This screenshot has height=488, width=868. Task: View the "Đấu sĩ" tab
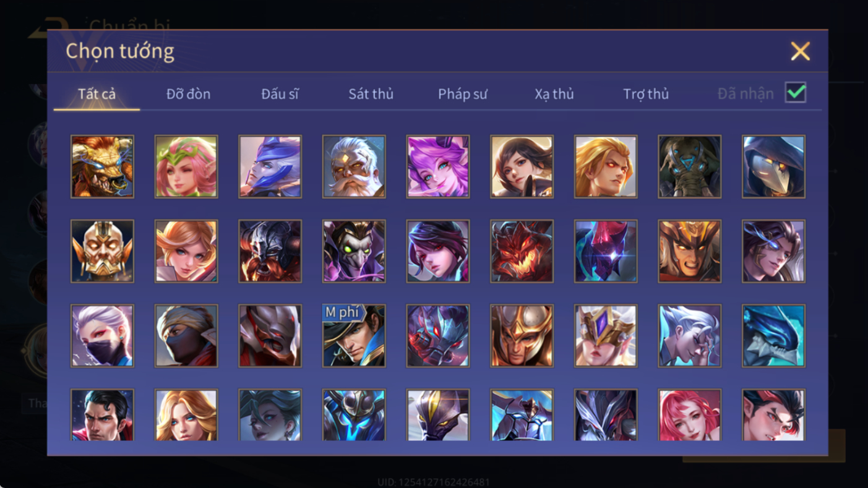(280, 94)
